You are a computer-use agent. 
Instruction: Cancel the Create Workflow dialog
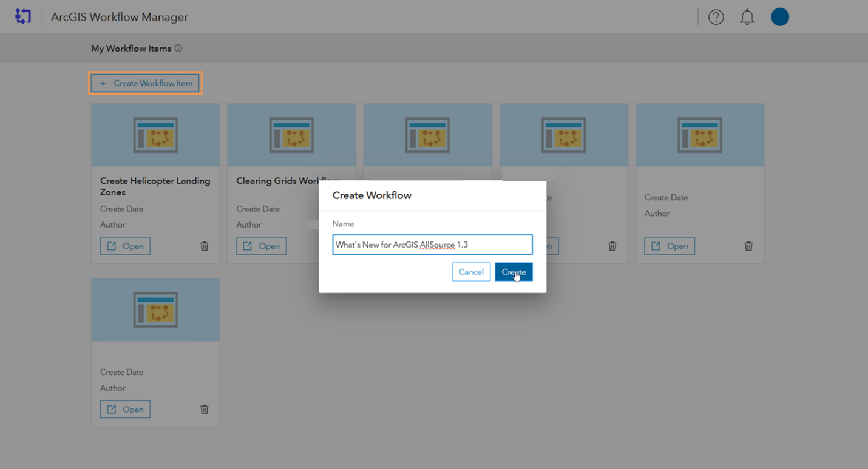click(x=471, y=272)
